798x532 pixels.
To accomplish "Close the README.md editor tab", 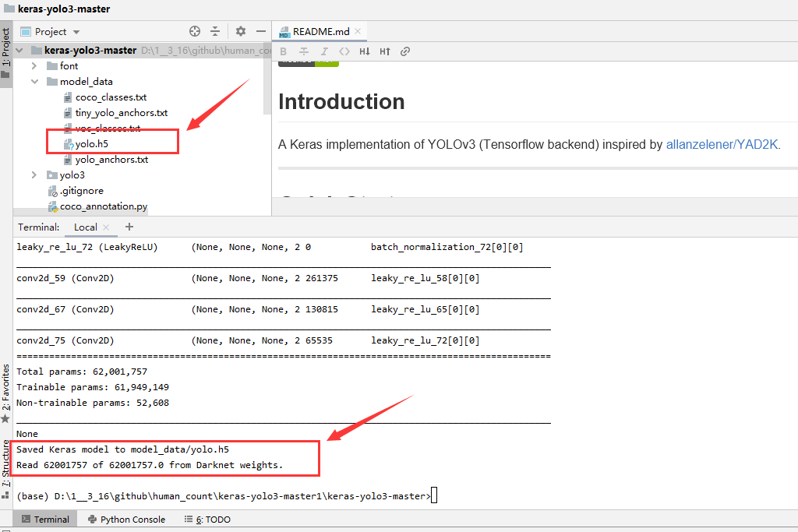I will 358,31.
